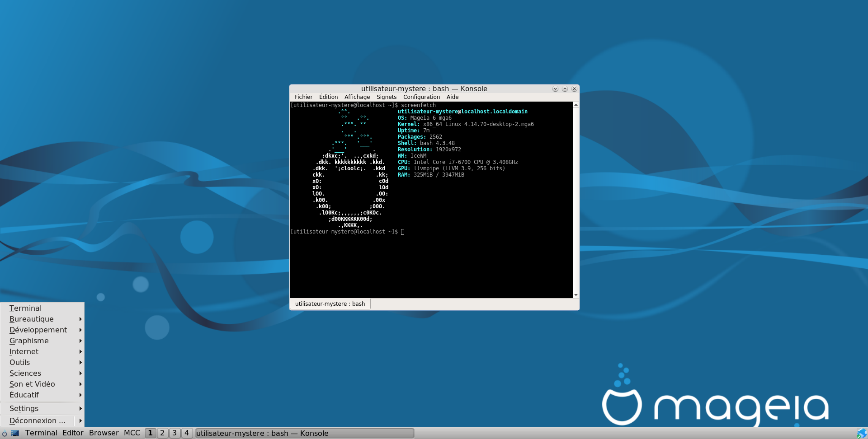This screenshot has width=868, height=439.
Task: Click the Konsole window roll-down arrow button
Action: pos(555,89)
